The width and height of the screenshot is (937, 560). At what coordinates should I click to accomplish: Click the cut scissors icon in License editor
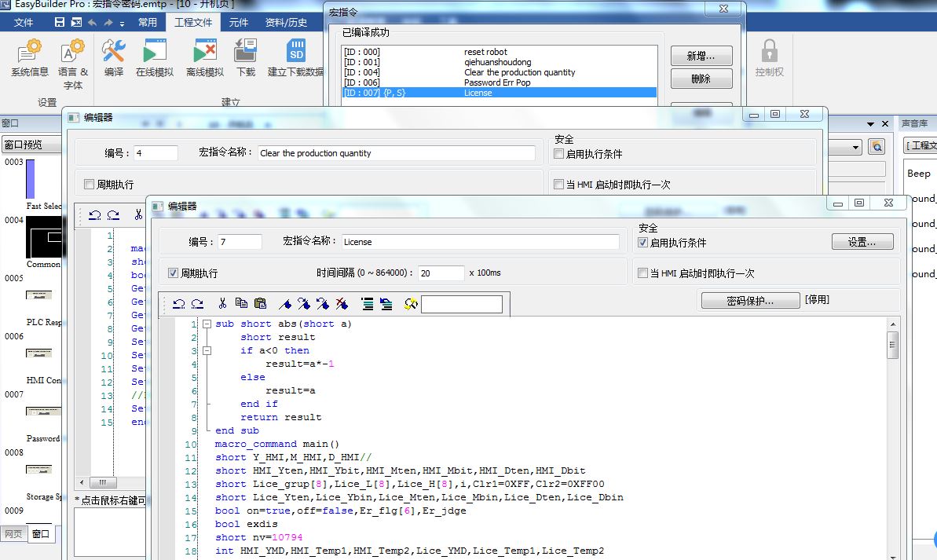point(222,304)
